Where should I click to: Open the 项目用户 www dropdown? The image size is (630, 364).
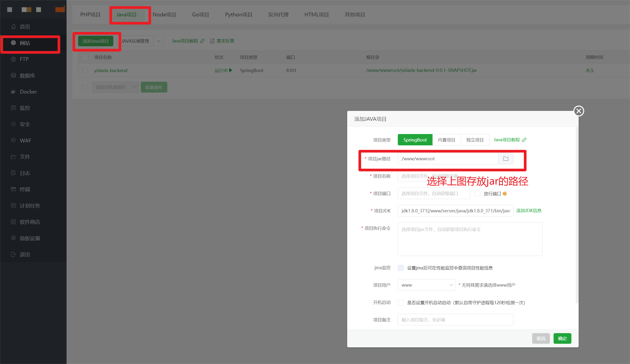pyautogui.click(x=427, y=285)
